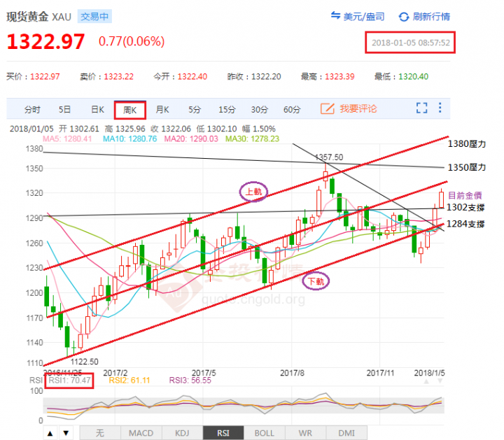Viewport: 504px width, 440px height.
Task: Click the up arrow indicator button
Action: tap(50, 433)
